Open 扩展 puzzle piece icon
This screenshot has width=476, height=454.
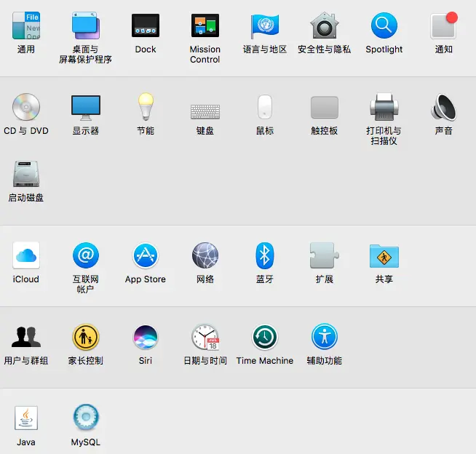click(324, 255)
